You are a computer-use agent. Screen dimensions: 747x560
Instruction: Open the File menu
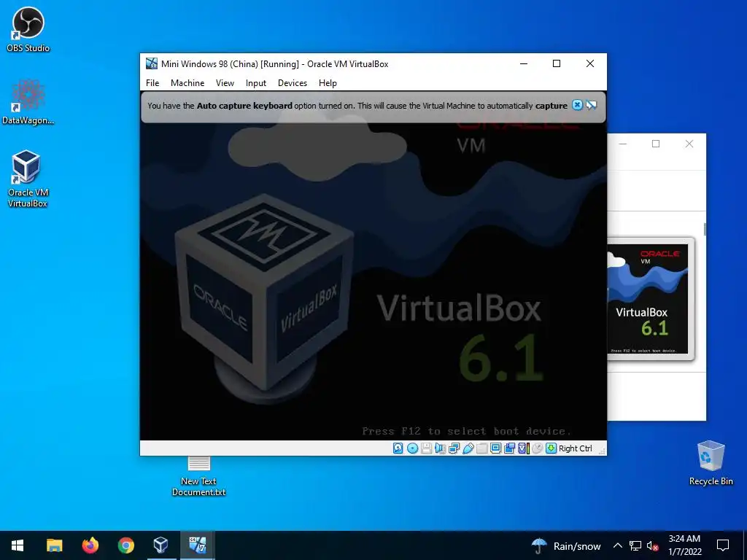(x=152, y=83)
